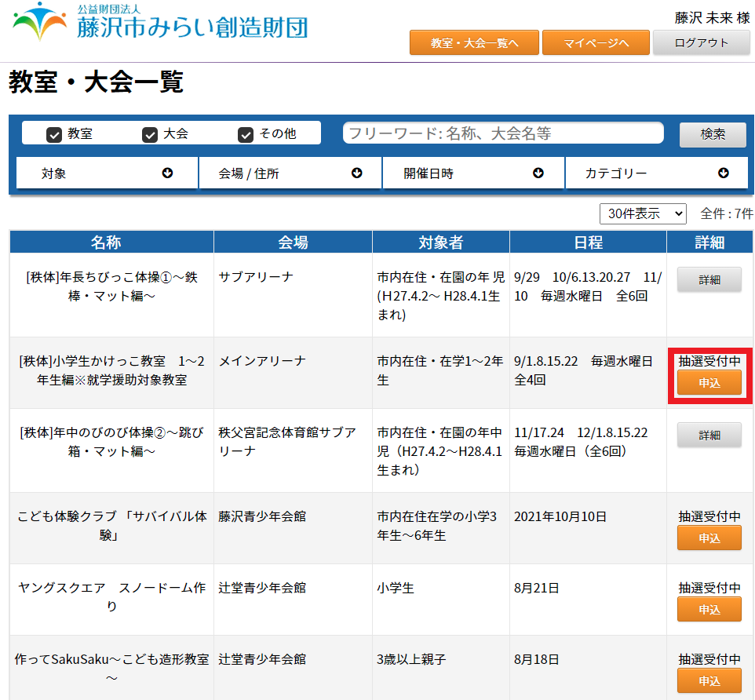Focus the フリーワード search input field
Screen dimensions: 755x700
(503, 133)
